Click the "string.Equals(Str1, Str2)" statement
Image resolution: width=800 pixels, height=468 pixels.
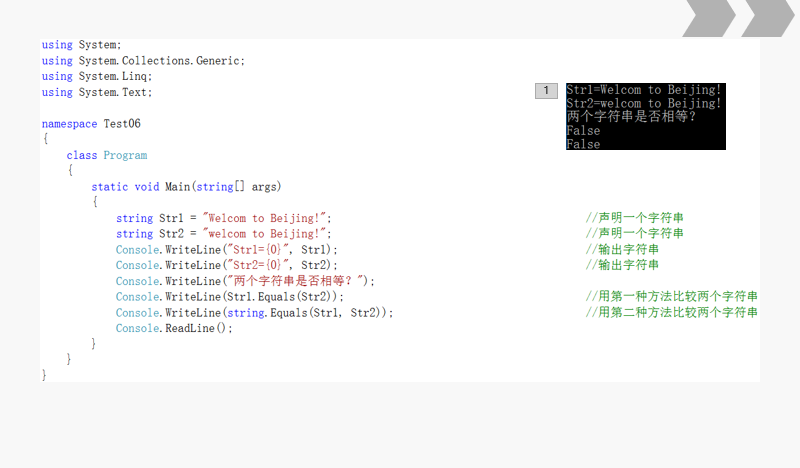[255, 313]
